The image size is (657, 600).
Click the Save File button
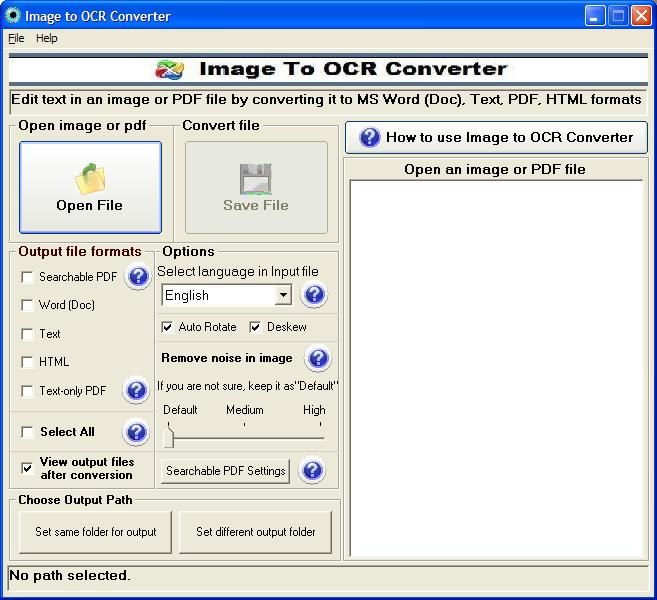pos(256,187)
